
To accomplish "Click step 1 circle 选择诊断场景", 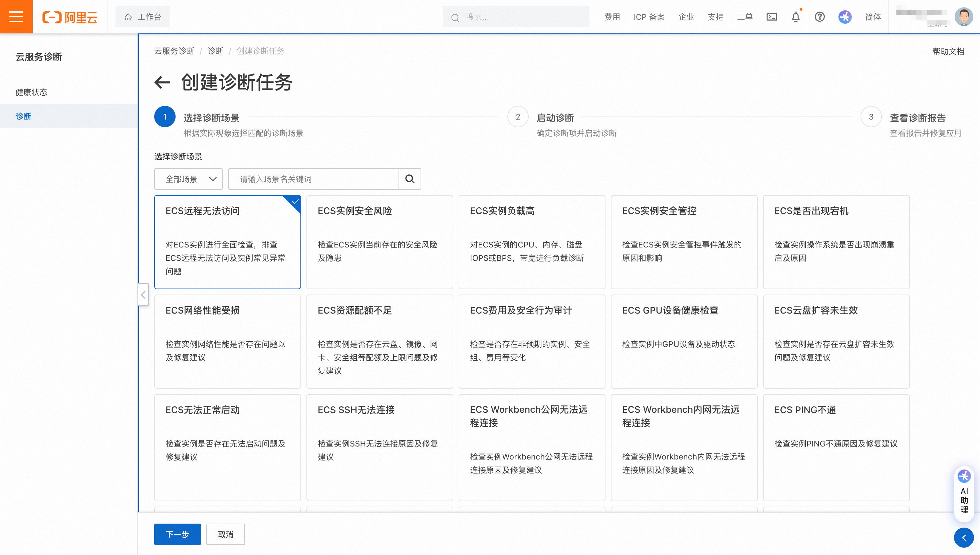I will [x=165, y=117].
